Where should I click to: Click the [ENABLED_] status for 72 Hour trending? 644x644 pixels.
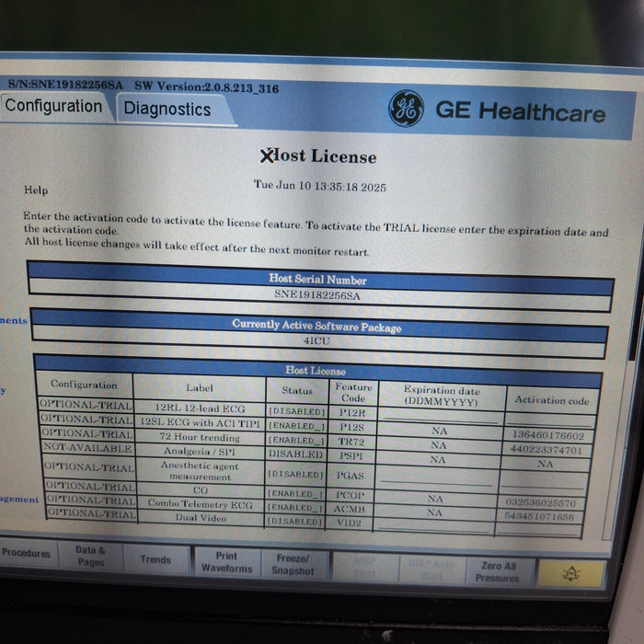click(x=296, y=441)
